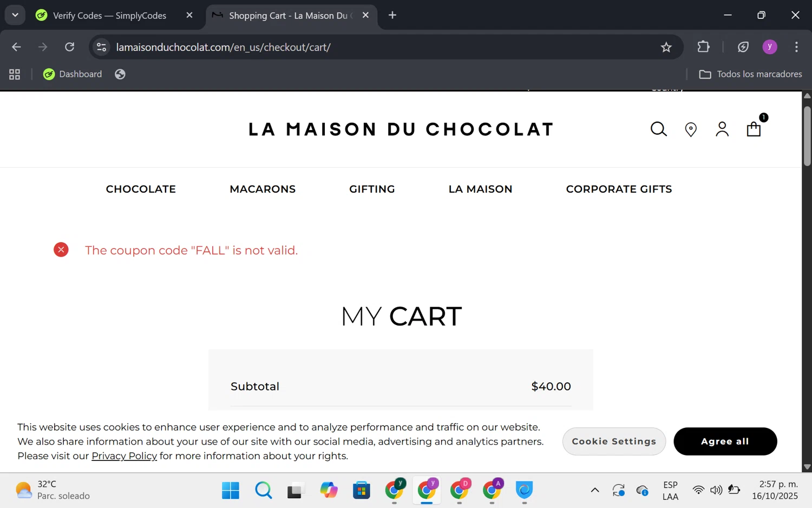Image resolution: width=812 pixels, height=508 pixels.
Task: Go back to the previous page
Action: click(x=16, y=47)
